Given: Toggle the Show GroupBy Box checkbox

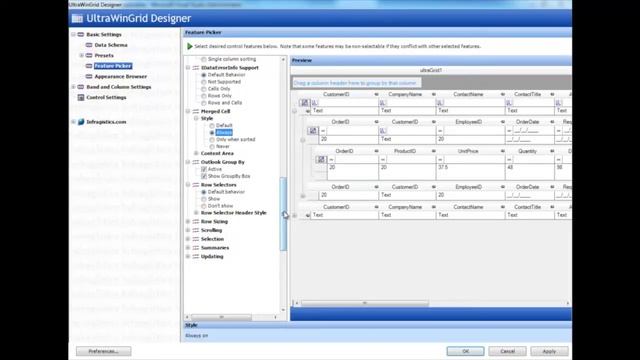Looking at the screenshot, I should click(204, 176).
